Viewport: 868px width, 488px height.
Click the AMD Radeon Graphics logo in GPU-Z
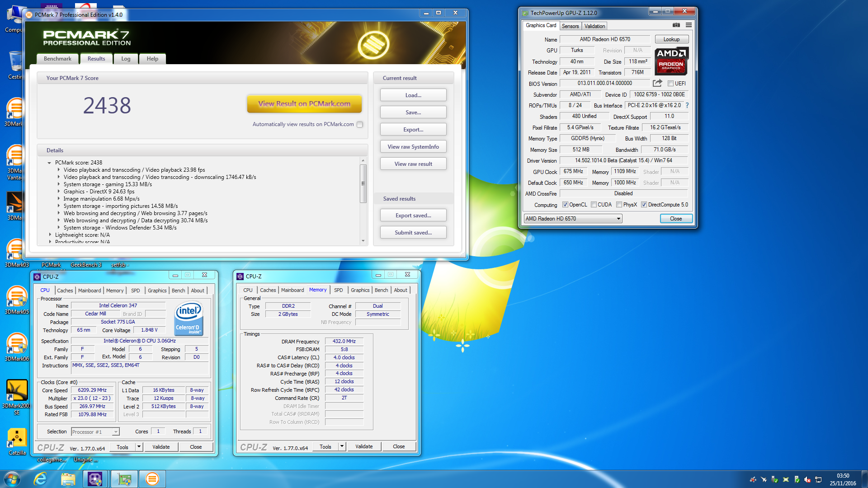tap(671, 61)
